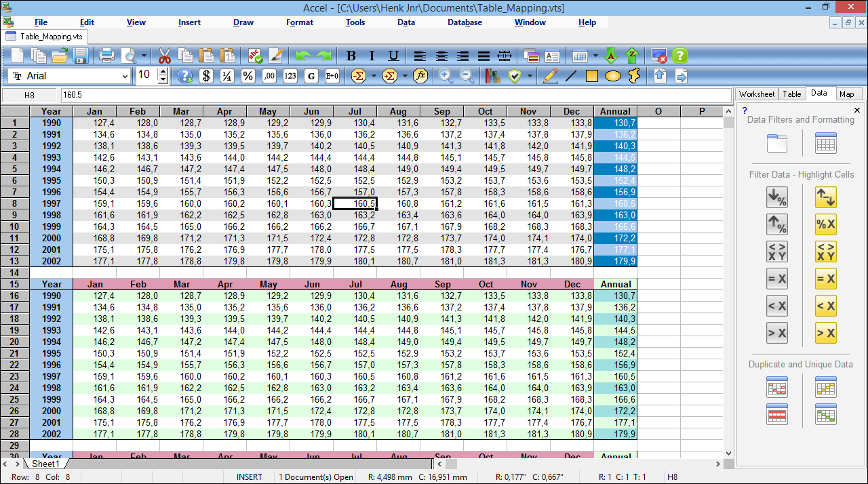
Task: Open the calendar icon dropdown arrow
Action: pos(596,56)
